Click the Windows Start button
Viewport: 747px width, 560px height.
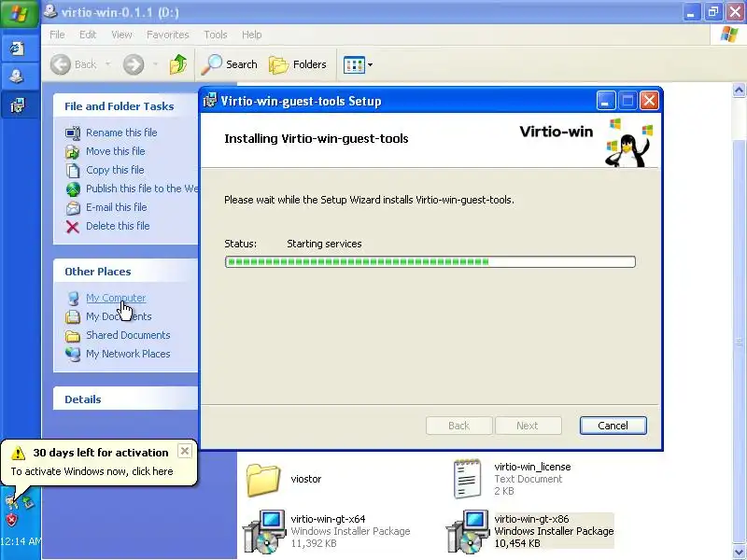pos(20,13)
